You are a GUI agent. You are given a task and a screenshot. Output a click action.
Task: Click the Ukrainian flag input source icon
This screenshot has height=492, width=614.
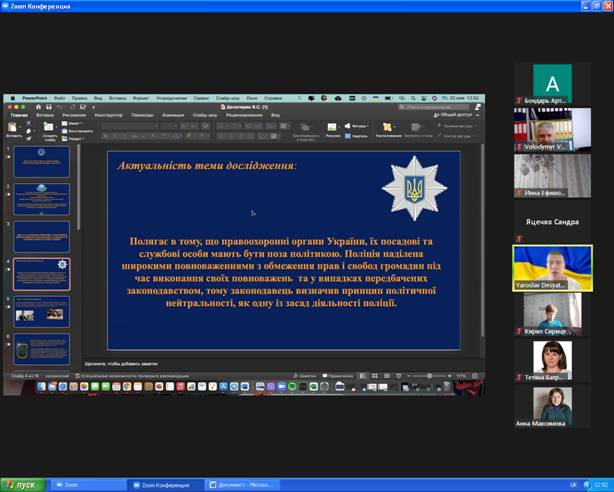tap(376, 98)
